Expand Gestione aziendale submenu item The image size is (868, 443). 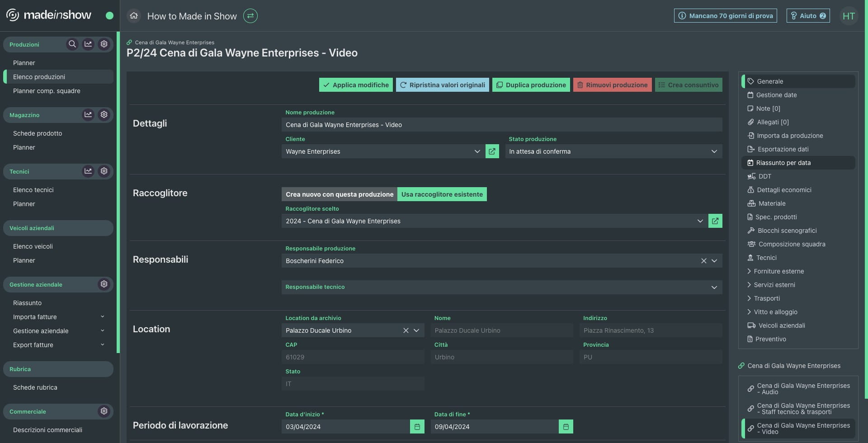(x=59, y=331)
